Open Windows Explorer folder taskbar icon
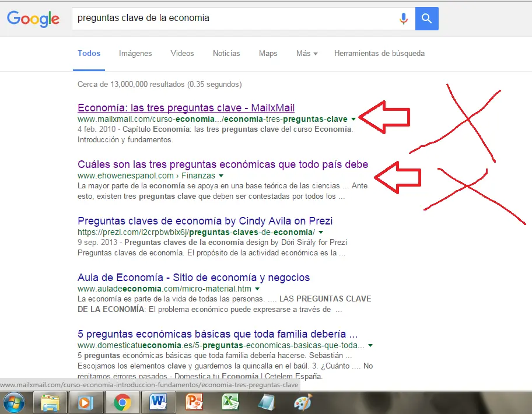Image resolution: width=532 pixels, height=414 pixels. point(50,402)
